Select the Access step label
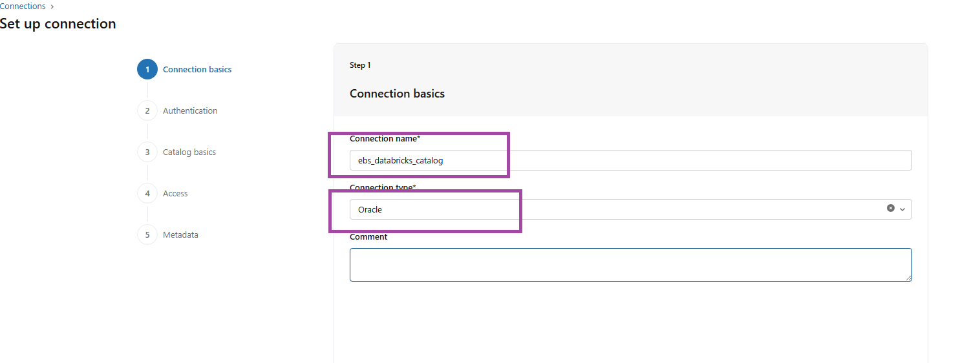The image size is (980, 363). pyautogui.click(x=175, y=194)
